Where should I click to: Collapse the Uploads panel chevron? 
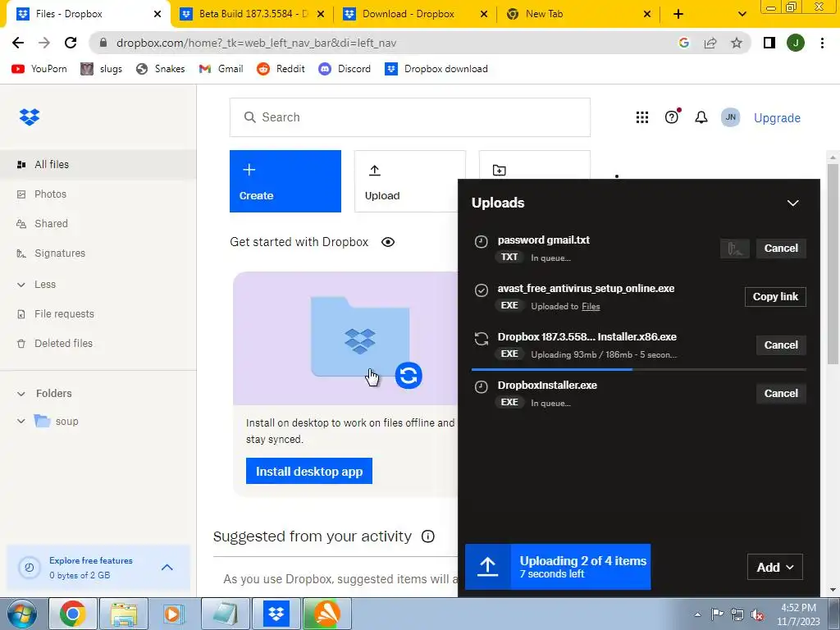(793, 203)
